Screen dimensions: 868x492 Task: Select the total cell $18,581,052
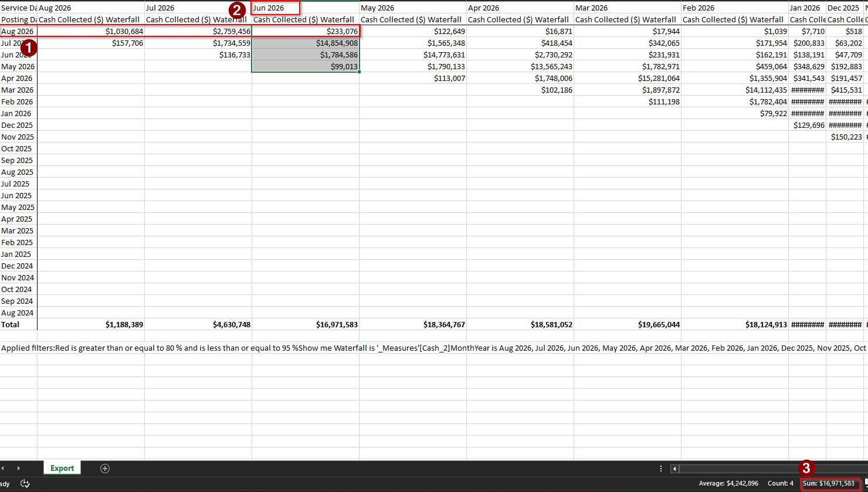(x=520, y=324)
